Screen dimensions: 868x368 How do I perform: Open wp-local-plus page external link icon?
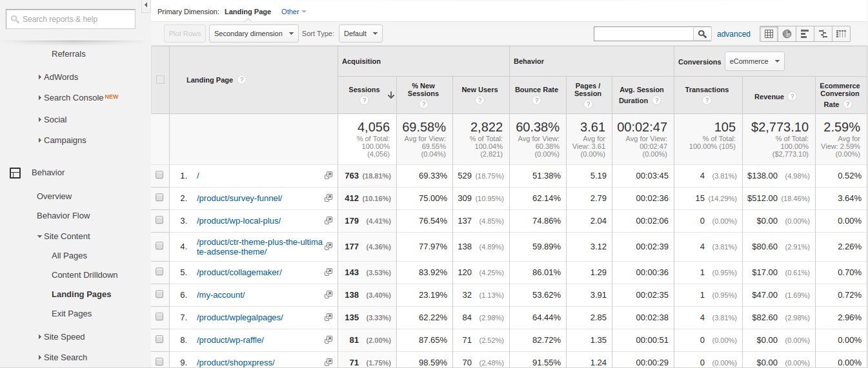point(328,220)
